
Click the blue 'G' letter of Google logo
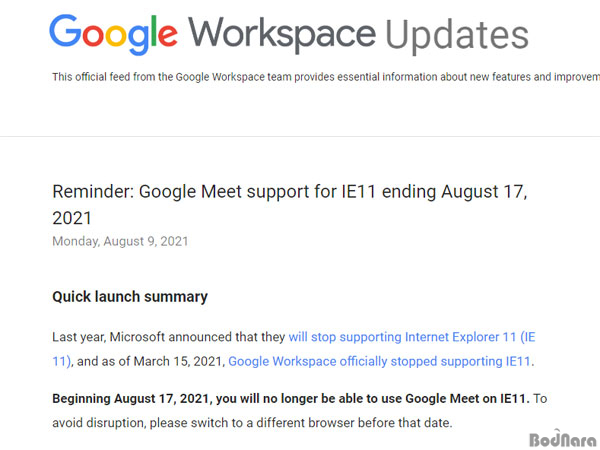65,30
